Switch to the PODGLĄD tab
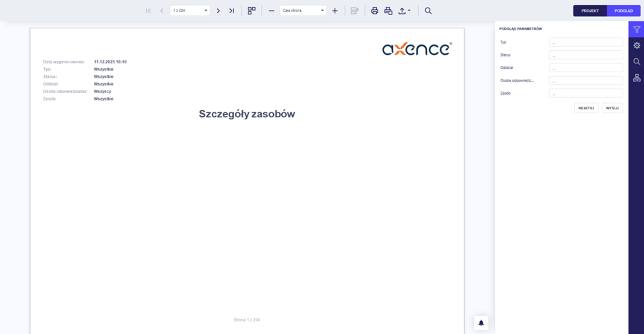This screenshot has height=334, width=644. [623, 11]
